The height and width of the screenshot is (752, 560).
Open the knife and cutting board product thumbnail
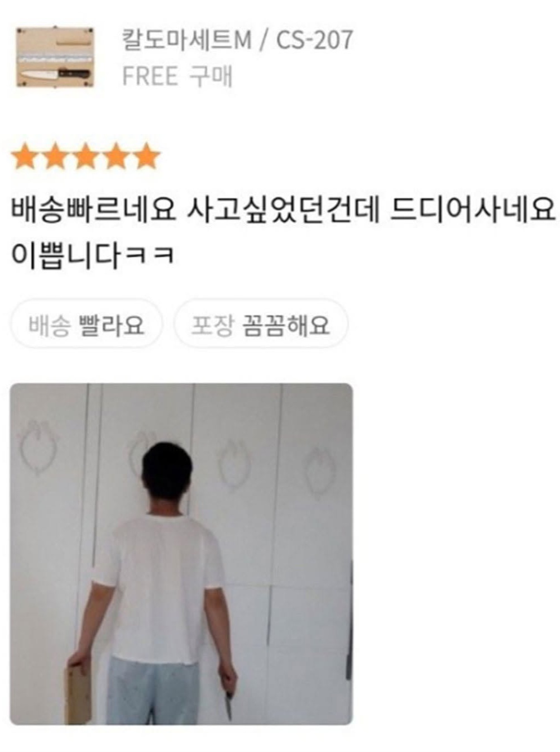tap(54, 56)
